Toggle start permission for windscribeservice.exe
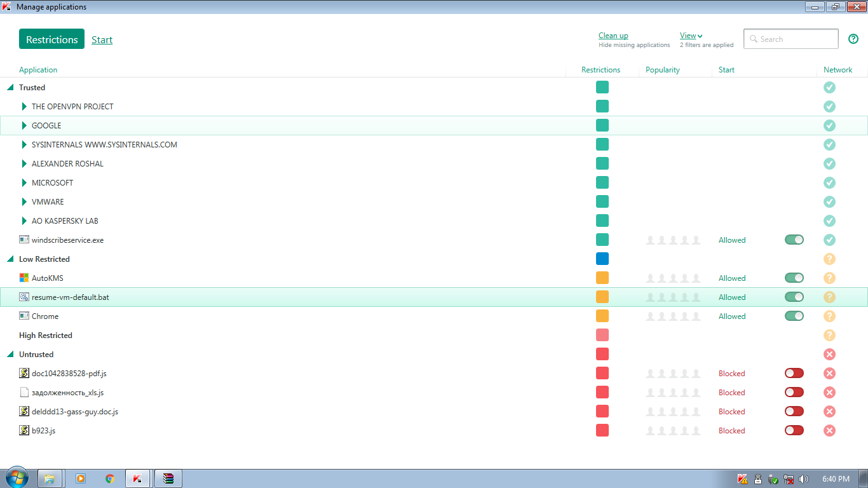868x488 pixels. pyautogui.click(x=794, y=240)
